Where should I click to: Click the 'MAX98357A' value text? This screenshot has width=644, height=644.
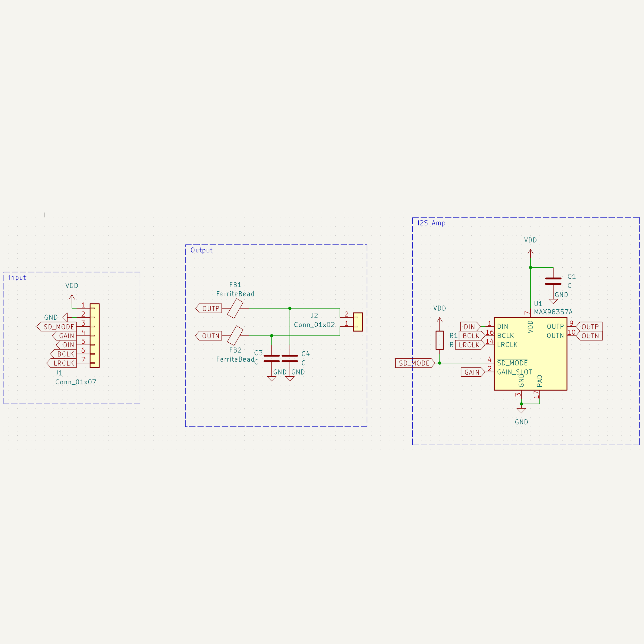(553, 312)
